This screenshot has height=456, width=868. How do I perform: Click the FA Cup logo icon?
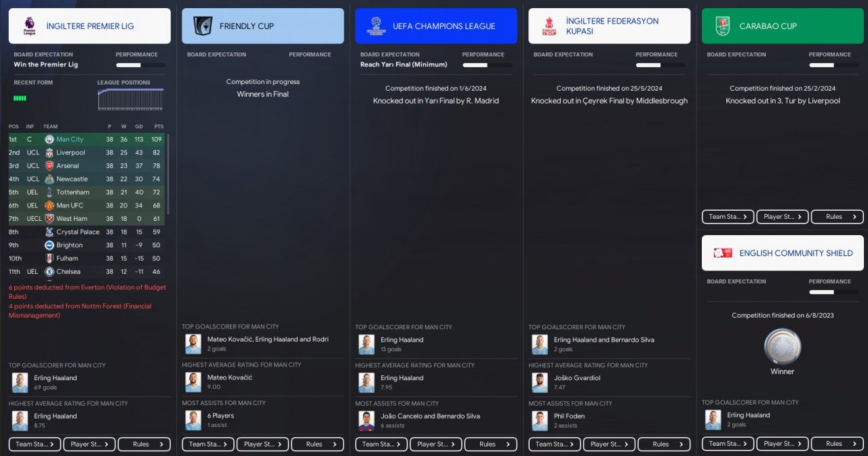coord(548,26)
